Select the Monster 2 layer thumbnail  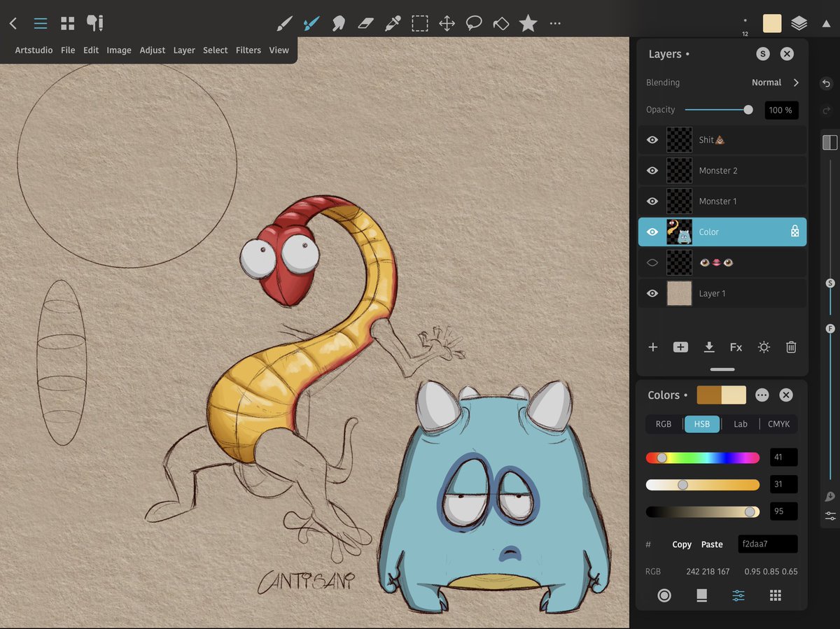click(x=679, y=171)
